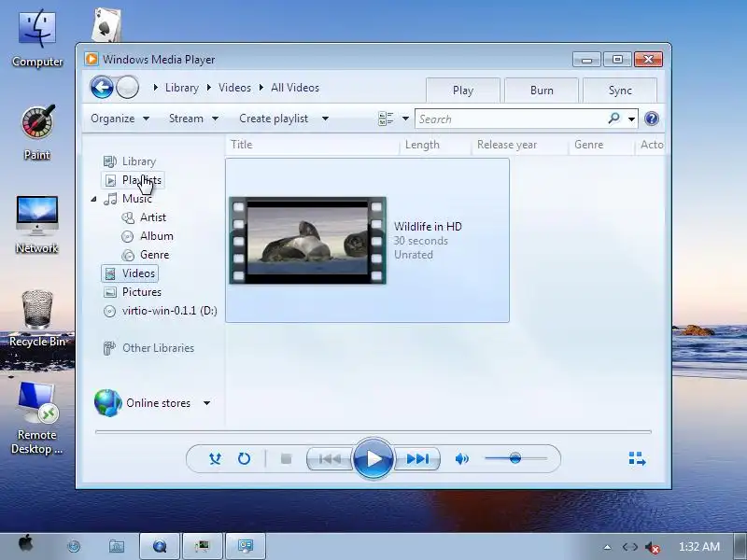This screenshot has height=560, width=747.
Task: Click the Unrated rating text
Action: (414, 255)
